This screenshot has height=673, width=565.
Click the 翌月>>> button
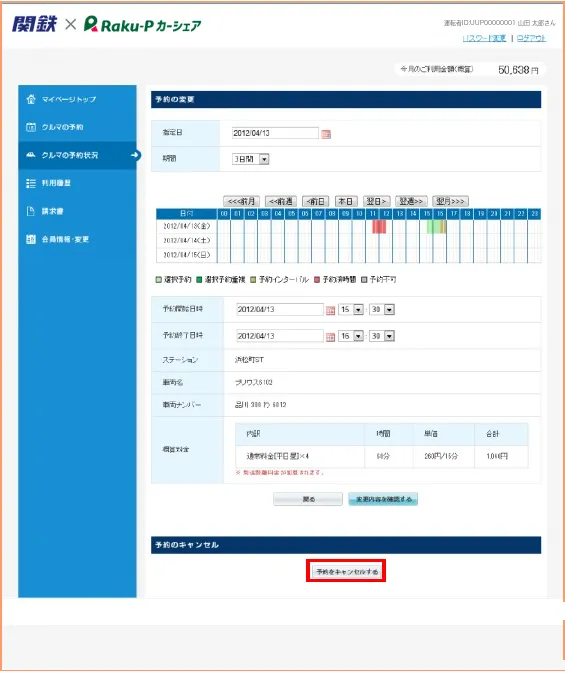450,201
